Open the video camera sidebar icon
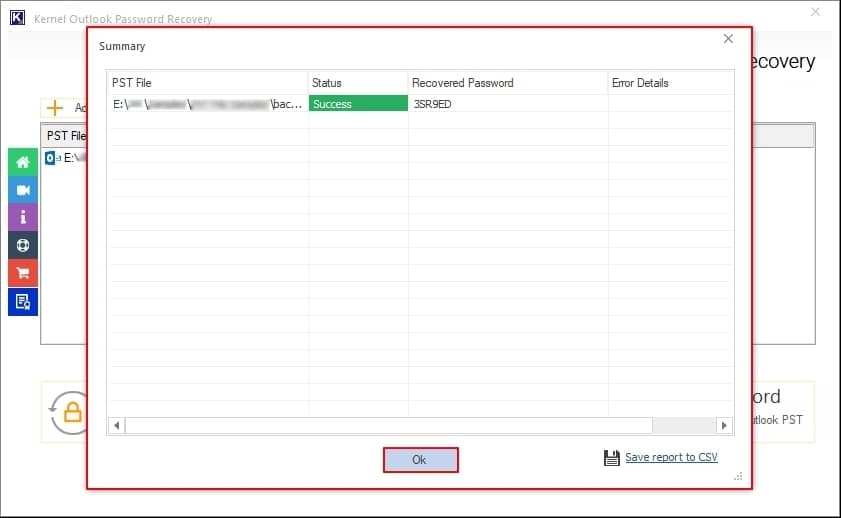841x518 pixels. coord(23,190)
